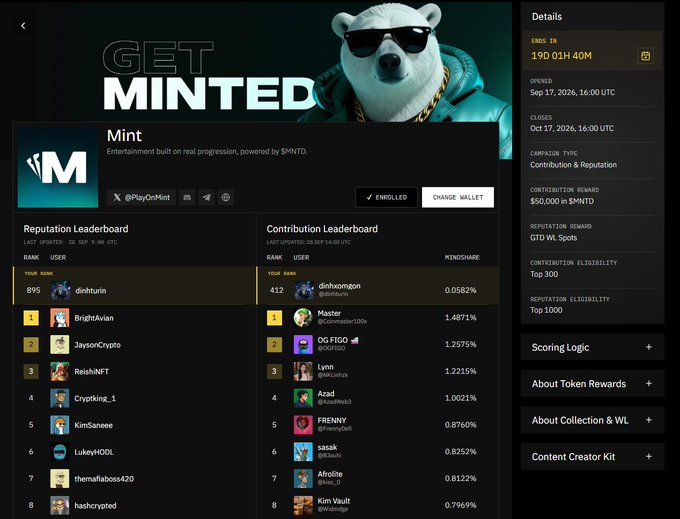Image resolution: width=680 pixels, height=519 pixels.
Task: Click Kim Vault's avatar
Action: point(303,506)
